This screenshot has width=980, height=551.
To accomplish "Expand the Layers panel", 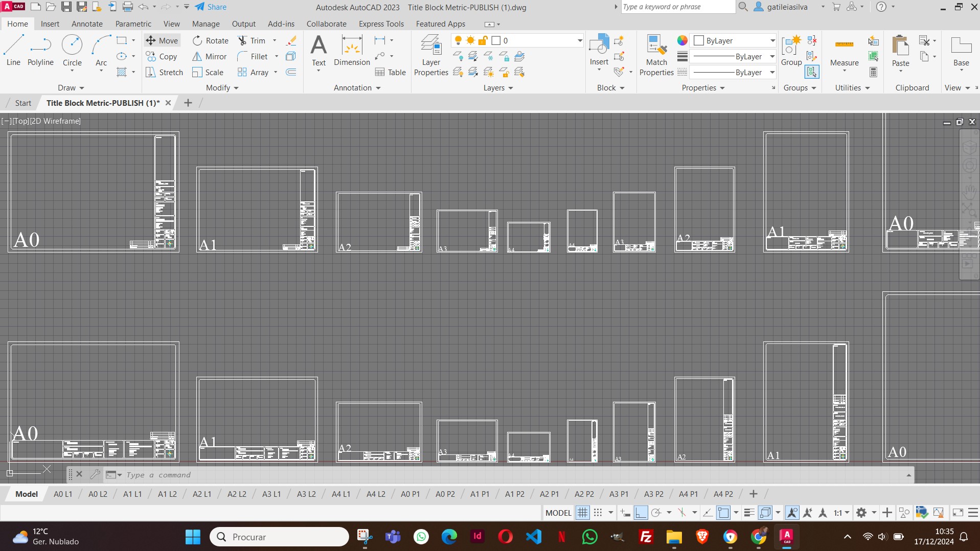I will click(498, 88).
